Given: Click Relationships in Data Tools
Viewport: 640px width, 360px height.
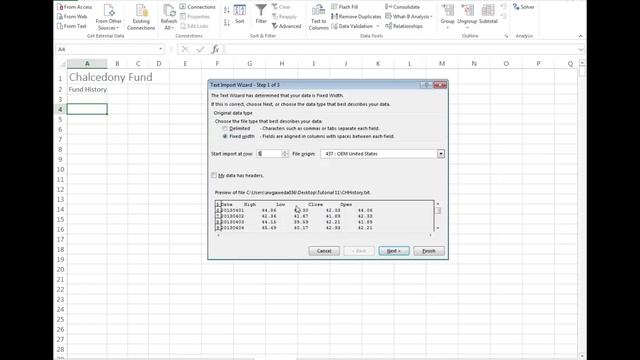Looking at the screenshot, I should click(x=404, y=26).
